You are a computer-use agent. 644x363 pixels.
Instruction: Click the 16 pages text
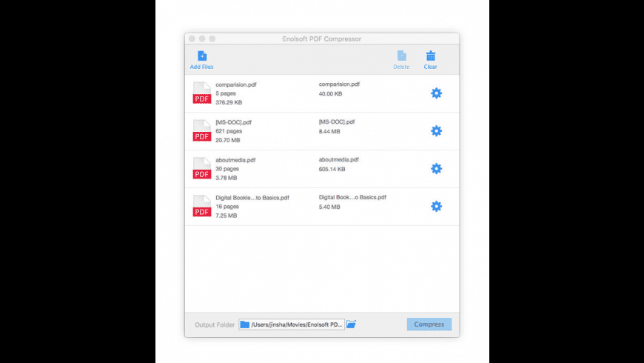pos(227,207)
